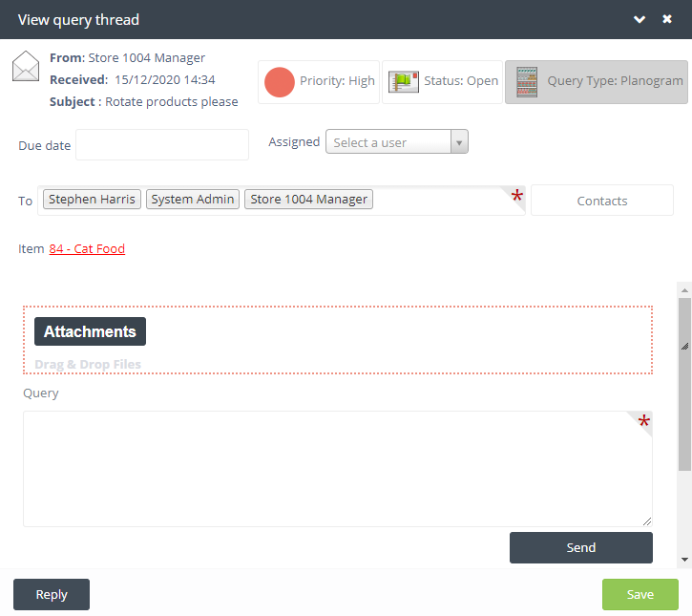Save the query thread

coord(640,594)
